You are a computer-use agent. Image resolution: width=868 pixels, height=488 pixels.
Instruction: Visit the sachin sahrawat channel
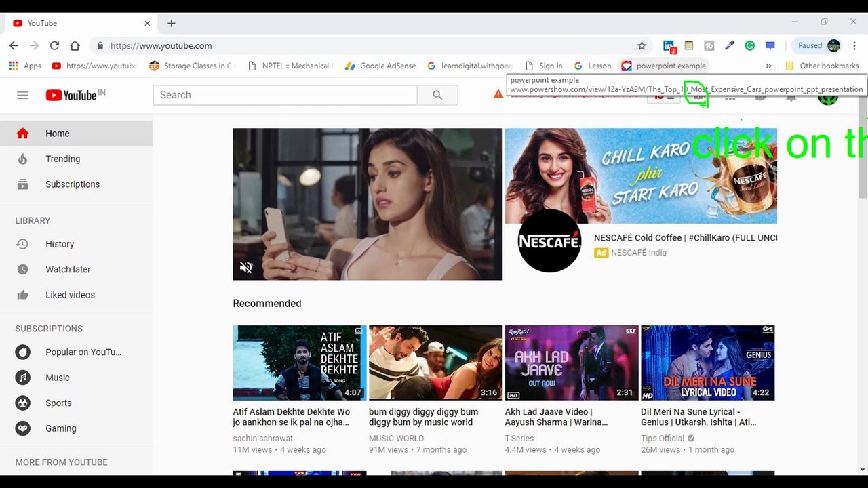pyautogui.click(x=263, y=439)
